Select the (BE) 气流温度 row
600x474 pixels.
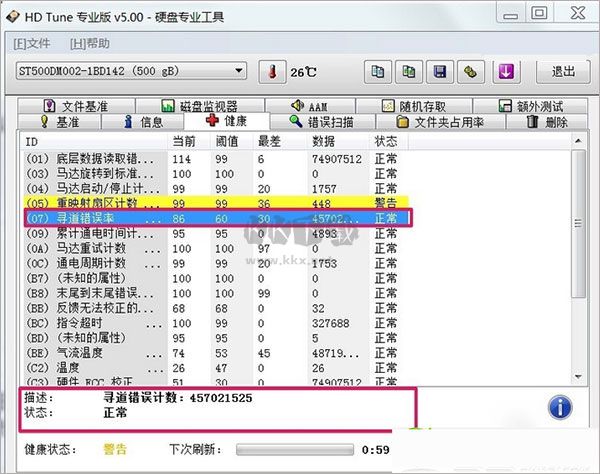point(216,353)
